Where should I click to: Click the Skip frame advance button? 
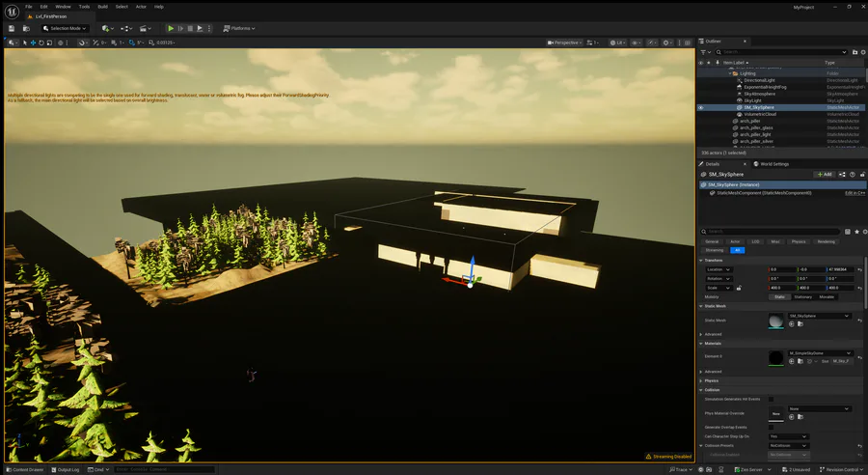pos(180,28)
